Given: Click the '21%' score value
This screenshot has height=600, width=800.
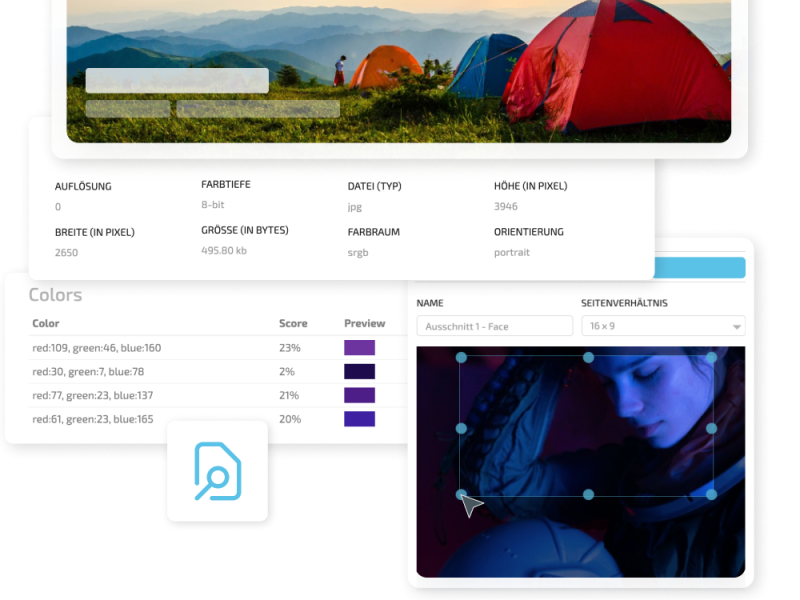Looking at the screenshot, I should click(x=289, y=395).
